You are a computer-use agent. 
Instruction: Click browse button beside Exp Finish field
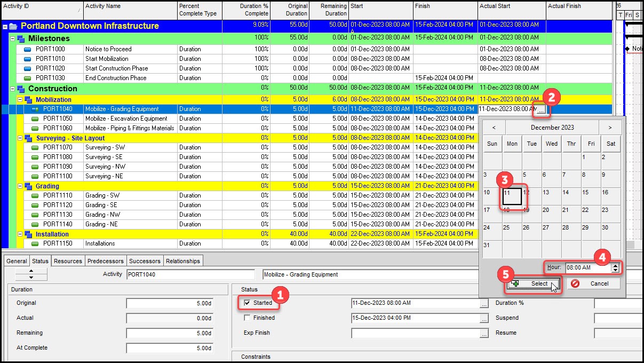(484, 333)
